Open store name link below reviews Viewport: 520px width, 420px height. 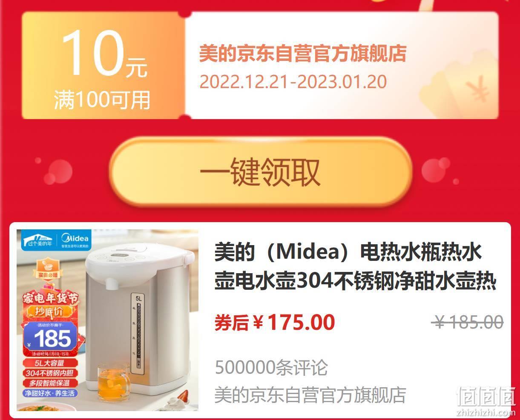tap(310, 394)
